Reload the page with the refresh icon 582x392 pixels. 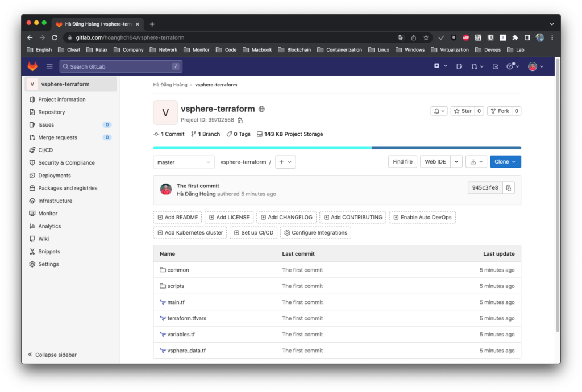pyautogui.click(x=55, y=37)
